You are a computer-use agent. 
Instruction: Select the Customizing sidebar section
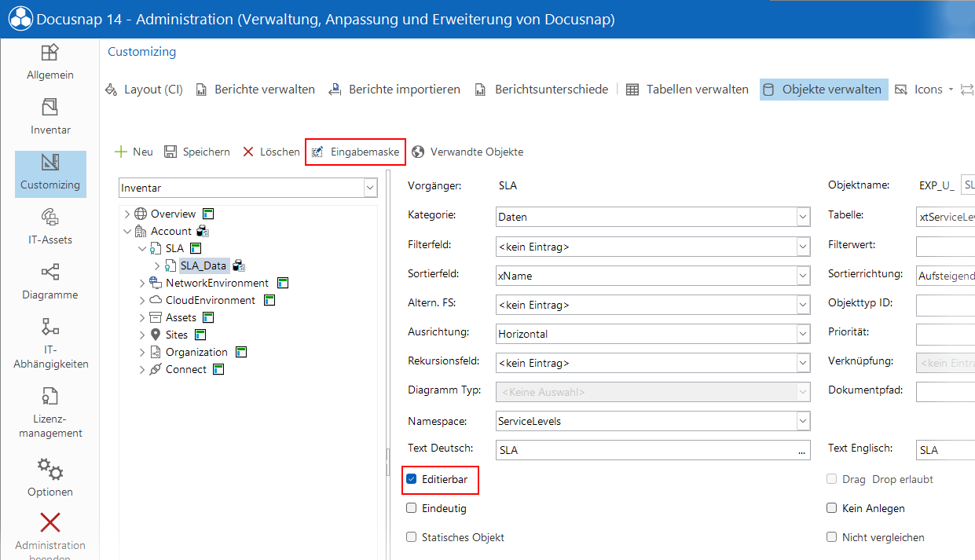pos(50,174)
